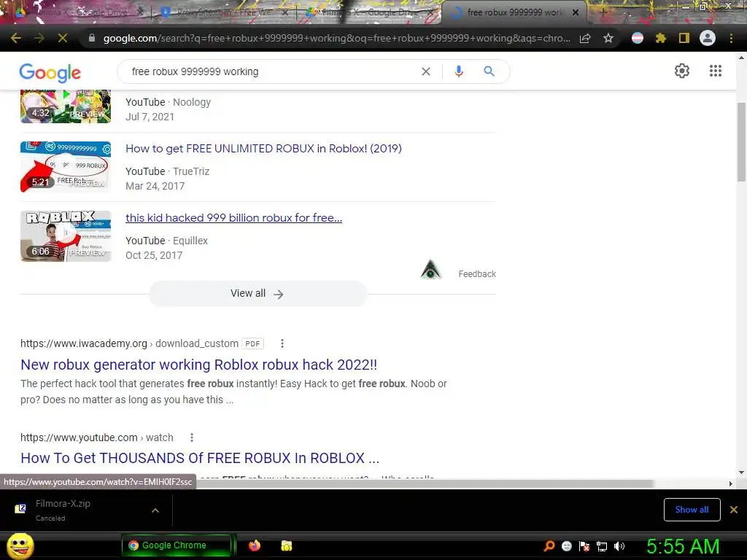Viewport: 747px width, 560px height.
Task: Go to the Google logo homepage
Action: pyautogui.click(x=50, y=72)
